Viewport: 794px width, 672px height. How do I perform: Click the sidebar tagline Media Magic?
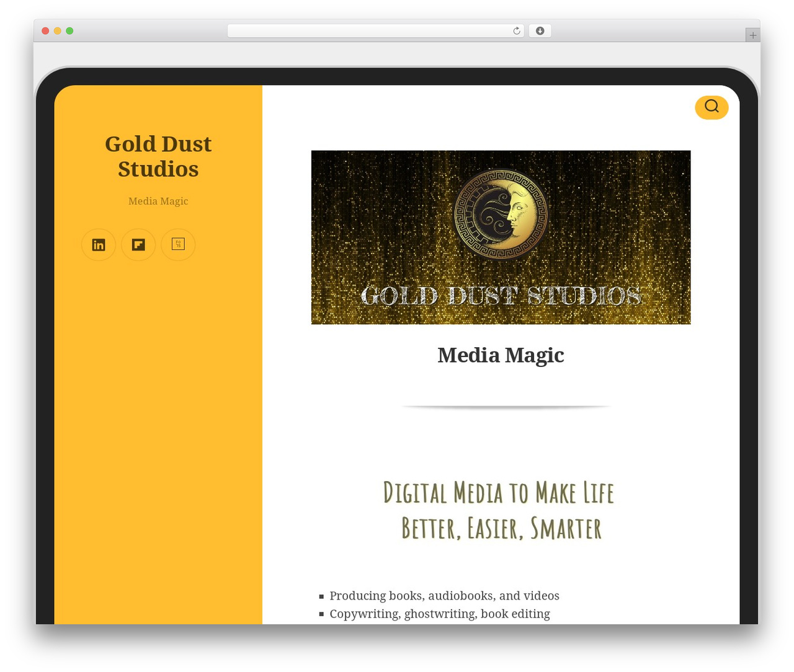point(158,201)
